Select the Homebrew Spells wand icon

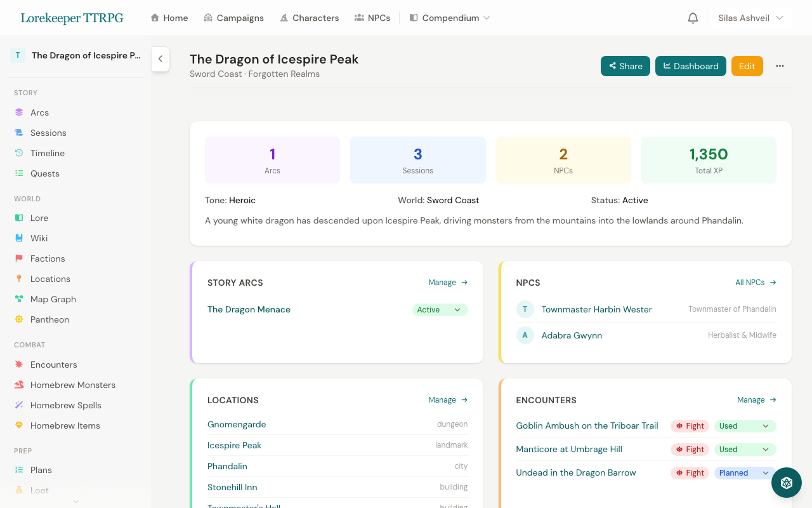point(19,405)
